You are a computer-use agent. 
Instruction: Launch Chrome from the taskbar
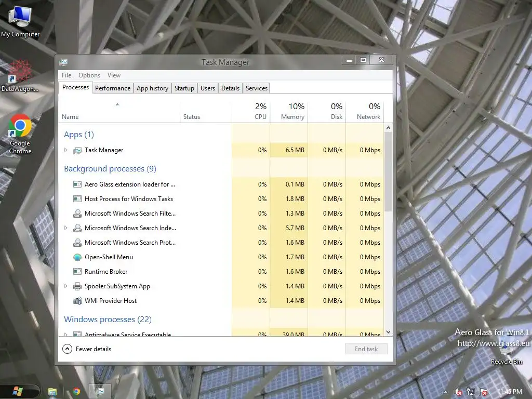point(77,392)
